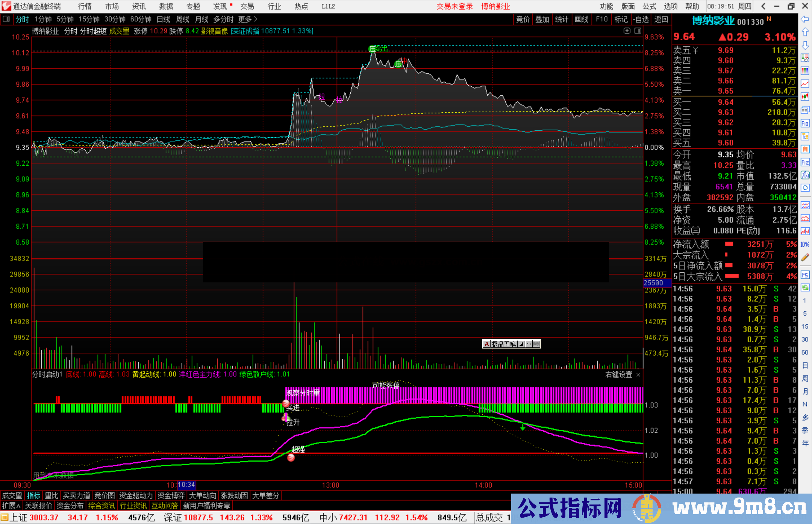Toggle the panel icon left of 分时
The height and width of the screenshot is (524, 812).
pos(6,19)
